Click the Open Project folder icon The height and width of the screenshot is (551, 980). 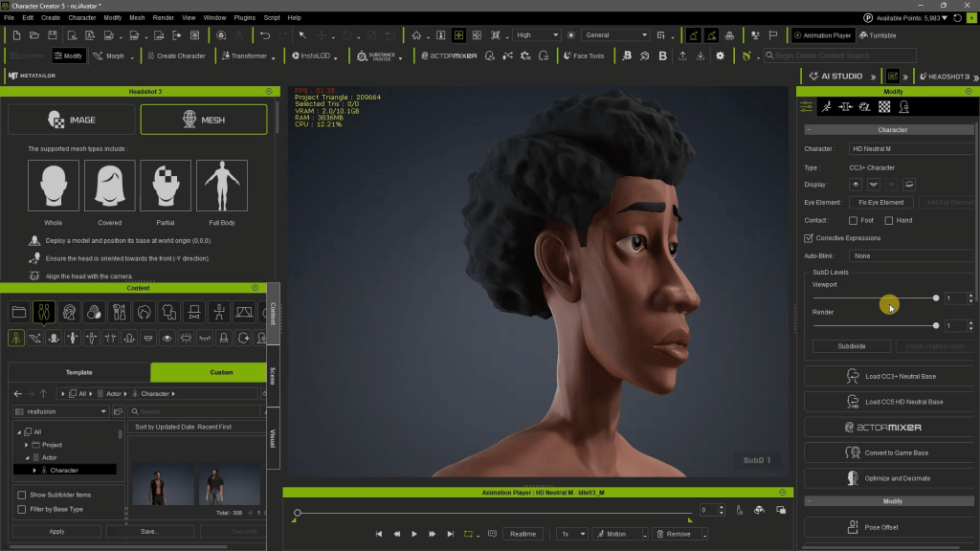coord(34,35)
